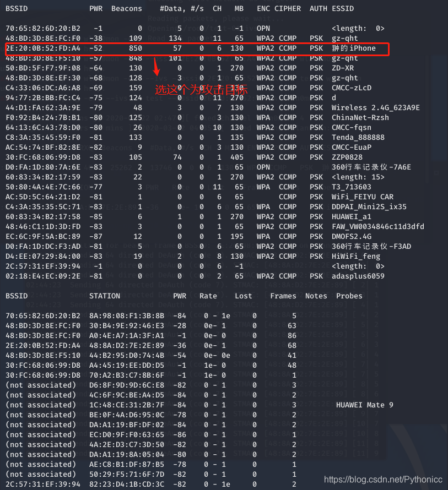Select ESSID adasplus6059
This screenshot has width=448, height=490.
coord(358,276)
